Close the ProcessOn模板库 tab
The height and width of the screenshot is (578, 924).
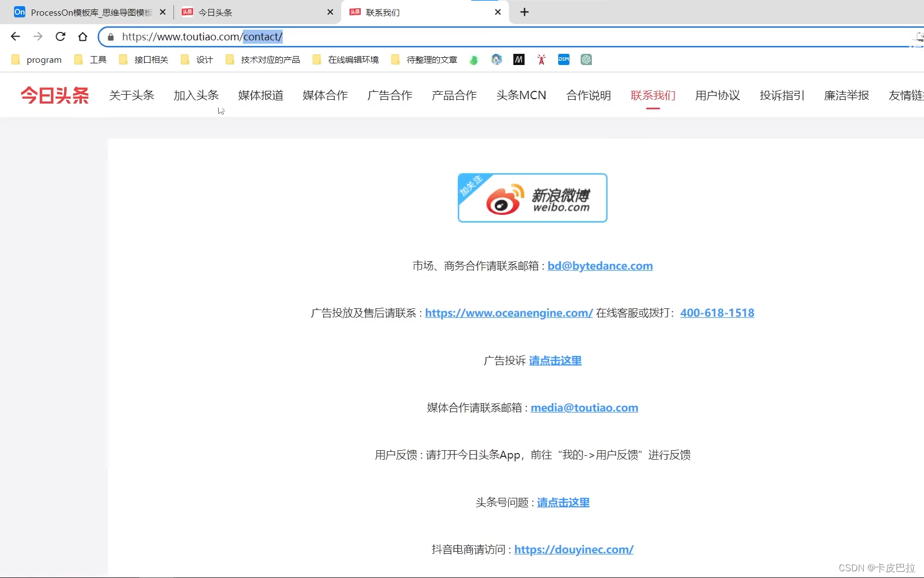click(x=163, y=12)
